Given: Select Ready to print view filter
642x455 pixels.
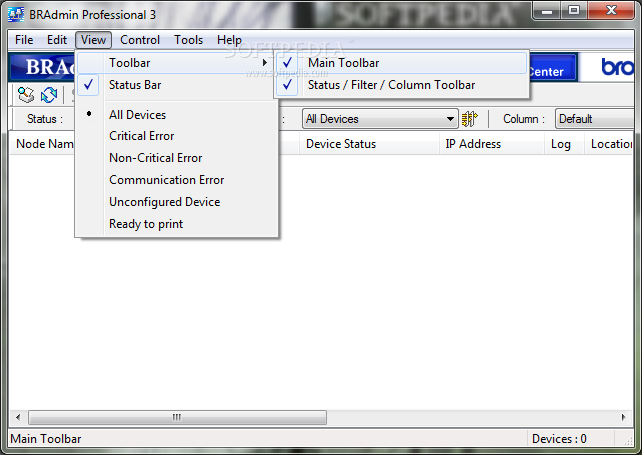Looking at the screenshot, I should (x=176, y=224).
